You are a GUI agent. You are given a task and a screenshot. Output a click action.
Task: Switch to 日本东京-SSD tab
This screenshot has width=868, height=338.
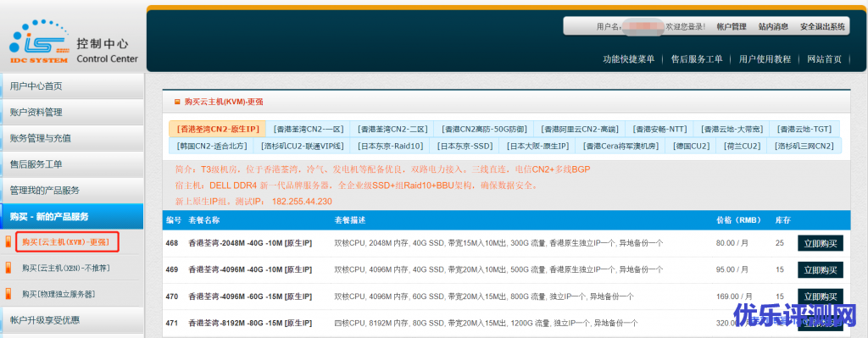[x=465, y=146]
